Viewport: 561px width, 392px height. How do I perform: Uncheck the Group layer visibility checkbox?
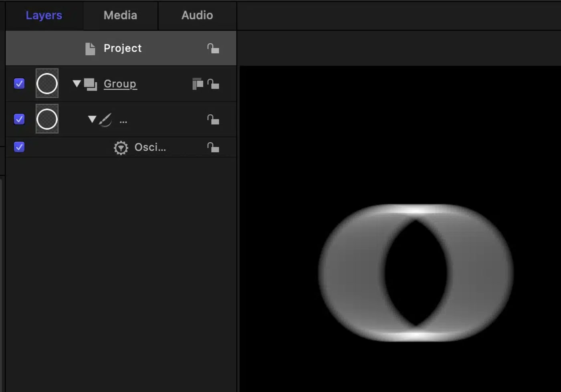pos(19,83)
